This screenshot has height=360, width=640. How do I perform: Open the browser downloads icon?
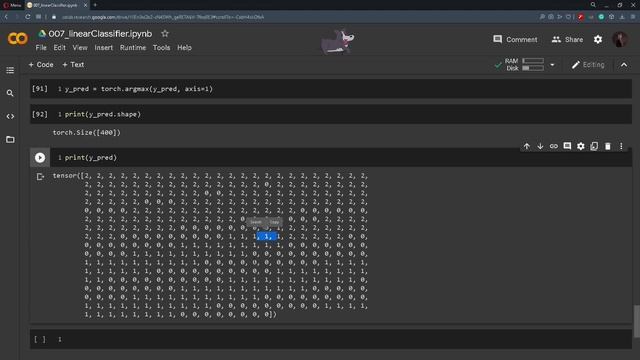(x=622, y=17)
